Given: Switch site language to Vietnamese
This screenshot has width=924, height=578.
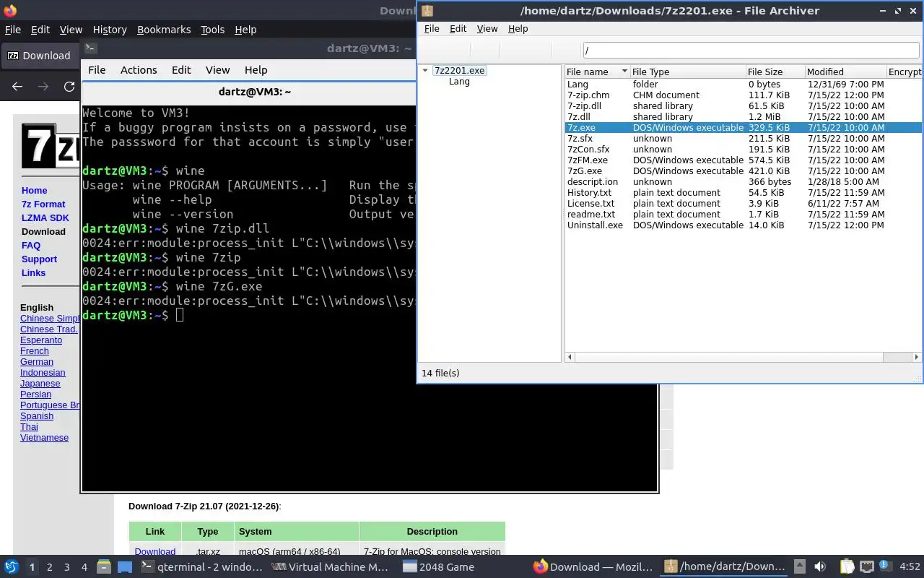Looking at the screenshot, I should [x=44, y=438].
